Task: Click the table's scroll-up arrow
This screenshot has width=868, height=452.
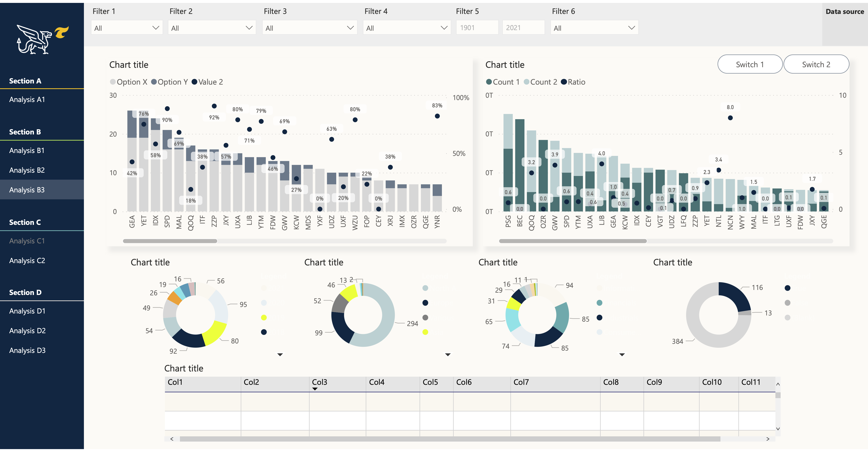Action: [778, 384]
